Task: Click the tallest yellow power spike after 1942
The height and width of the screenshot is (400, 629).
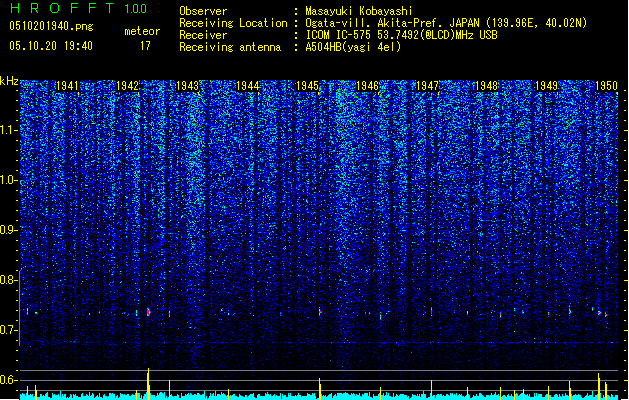Action: pos(148,383)
